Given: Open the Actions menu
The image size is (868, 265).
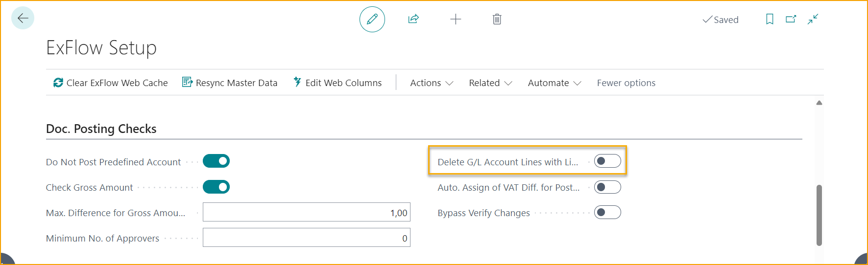Looking at the screenshot, I should 432,83.
